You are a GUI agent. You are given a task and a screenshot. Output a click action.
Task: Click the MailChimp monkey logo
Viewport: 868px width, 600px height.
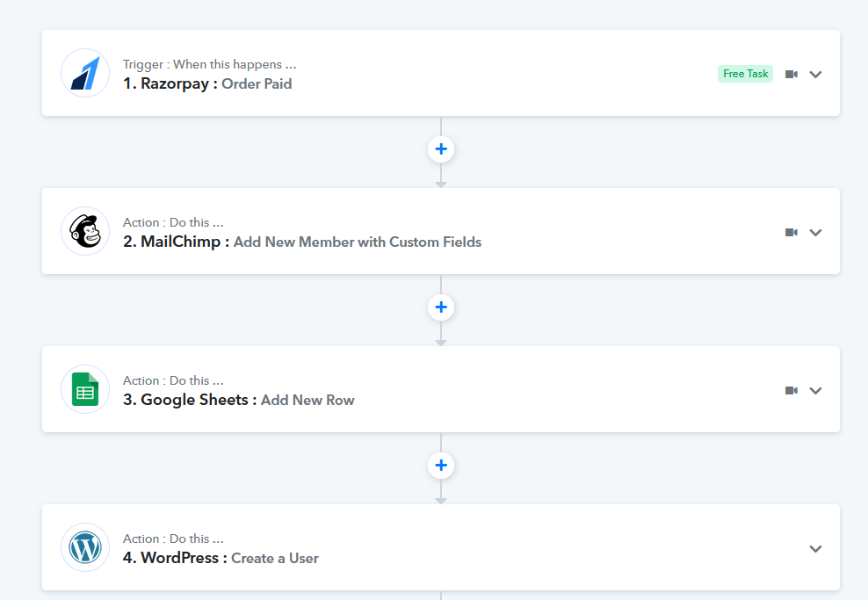(x=85, y=231)
